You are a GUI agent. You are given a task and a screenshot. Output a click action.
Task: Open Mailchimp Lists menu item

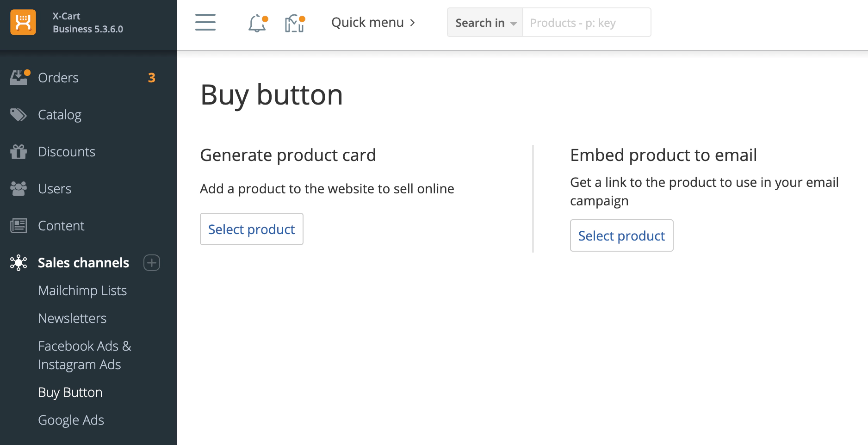[82, 290]
